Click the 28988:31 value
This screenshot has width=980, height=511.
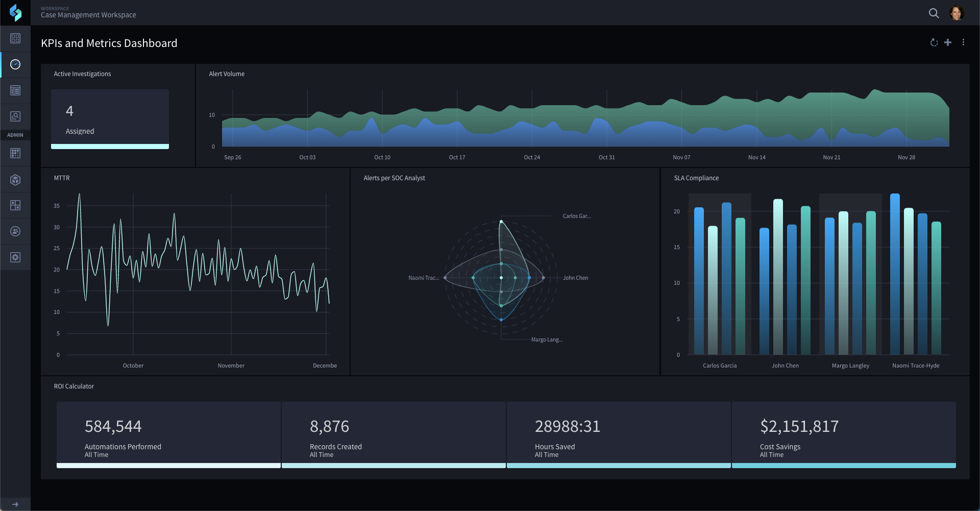(568, 426)
